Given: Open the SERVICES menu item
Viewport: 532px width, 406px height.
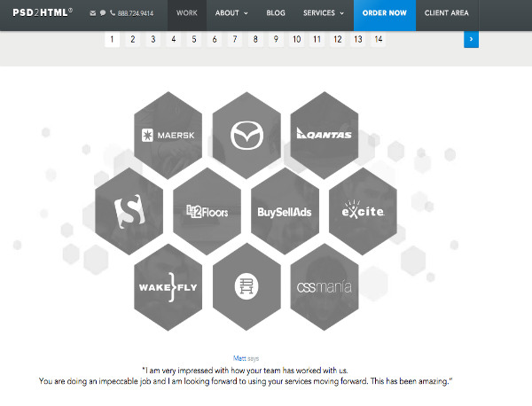Looking at the screenshot, I should click(319, 13).
